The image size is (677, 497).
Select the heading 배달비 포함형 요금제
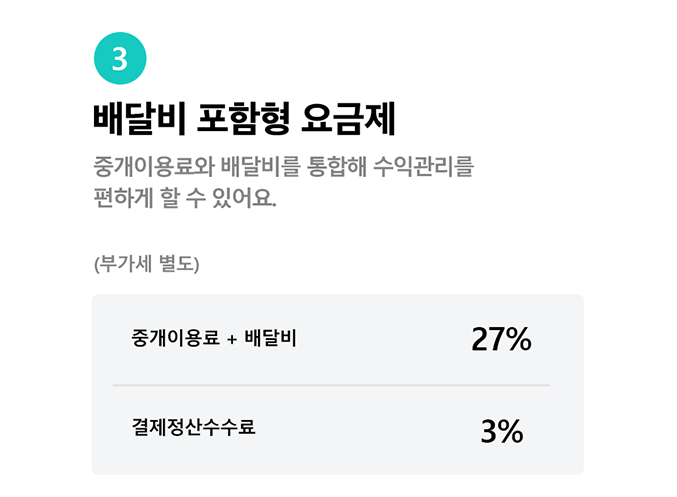244,120
